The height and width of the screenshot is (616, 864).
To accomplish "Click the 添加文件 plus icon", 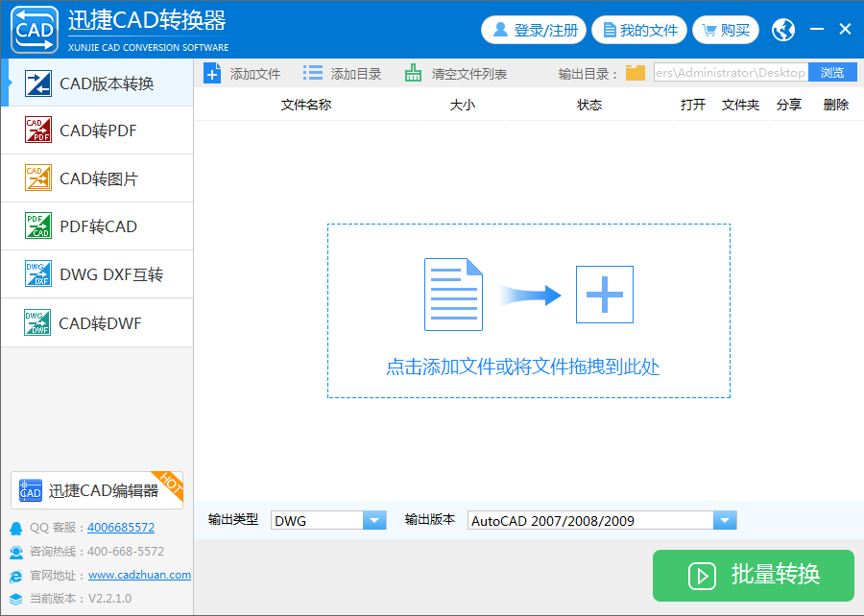I will (212, 73).
